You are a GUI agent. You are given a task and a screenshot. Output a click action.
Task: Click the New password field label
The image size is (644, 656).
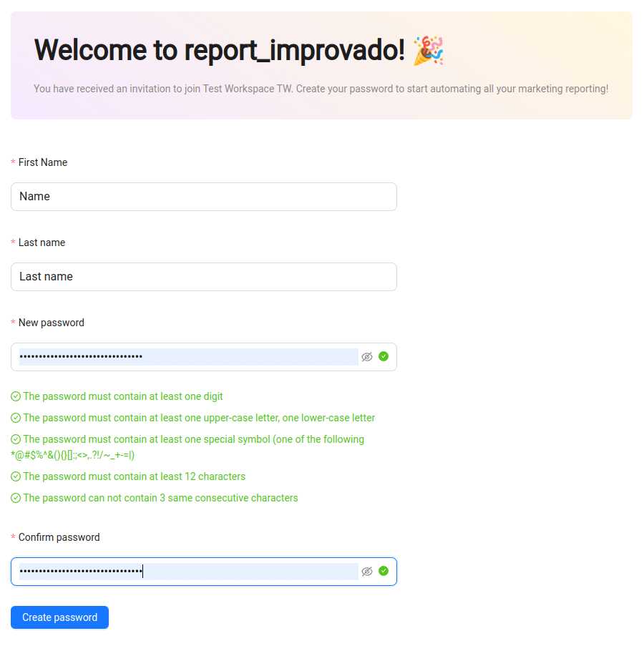point(51,323)
